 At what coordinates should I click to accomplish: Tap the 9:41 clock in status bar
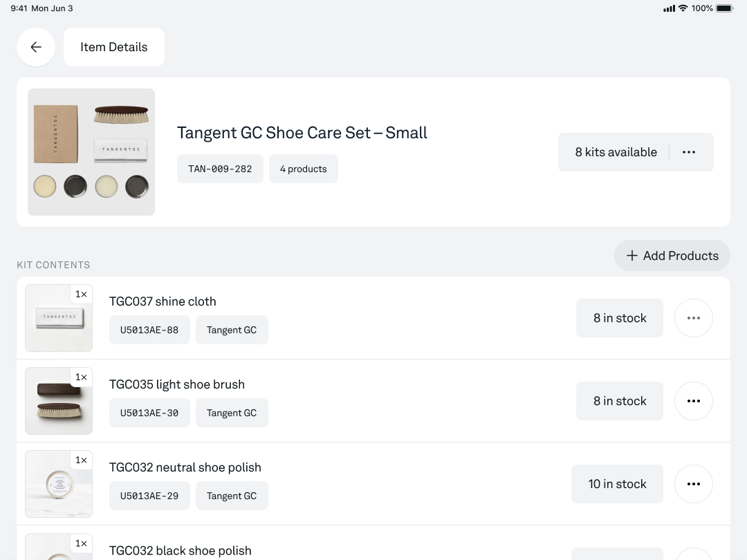coord(19,8)
